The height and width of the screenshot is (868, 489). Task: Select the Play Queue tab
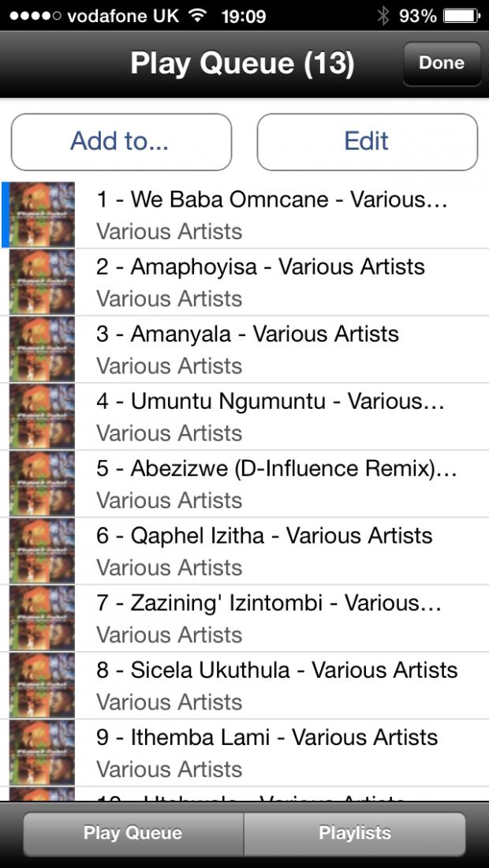(133, 833)
